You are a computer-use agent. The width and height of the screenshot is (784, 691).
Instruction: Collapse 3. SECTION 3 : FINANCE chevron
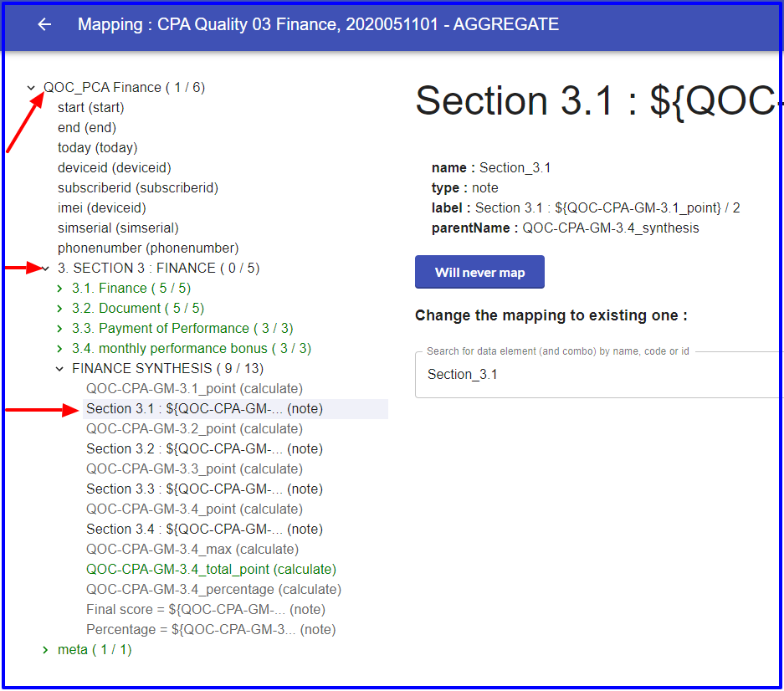(46, 269)
